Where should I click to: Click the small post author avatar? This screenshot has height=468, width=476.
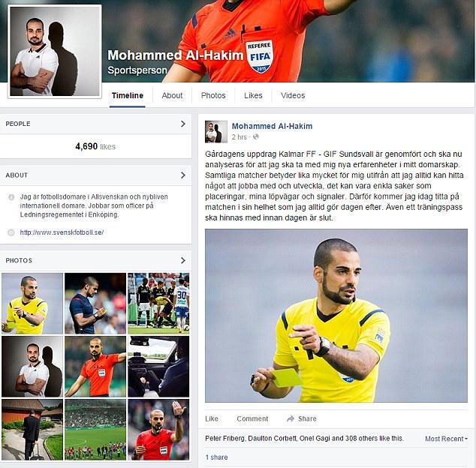[x=216, y=132]
